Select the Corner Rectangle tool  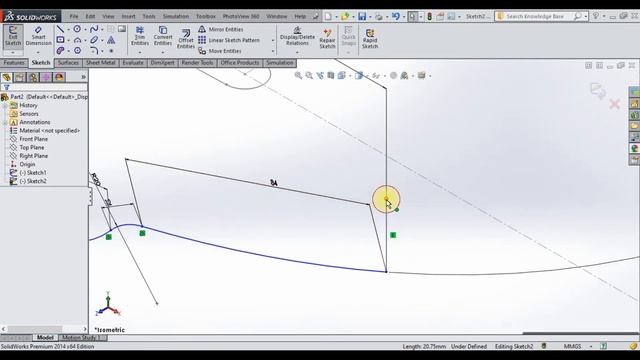point(60,40)
